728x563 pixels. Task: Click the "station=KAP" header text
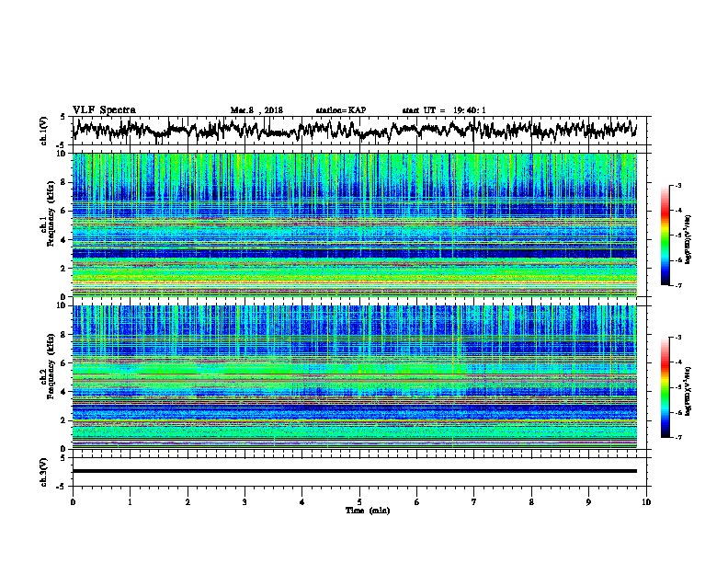click(x=341, y=110)
